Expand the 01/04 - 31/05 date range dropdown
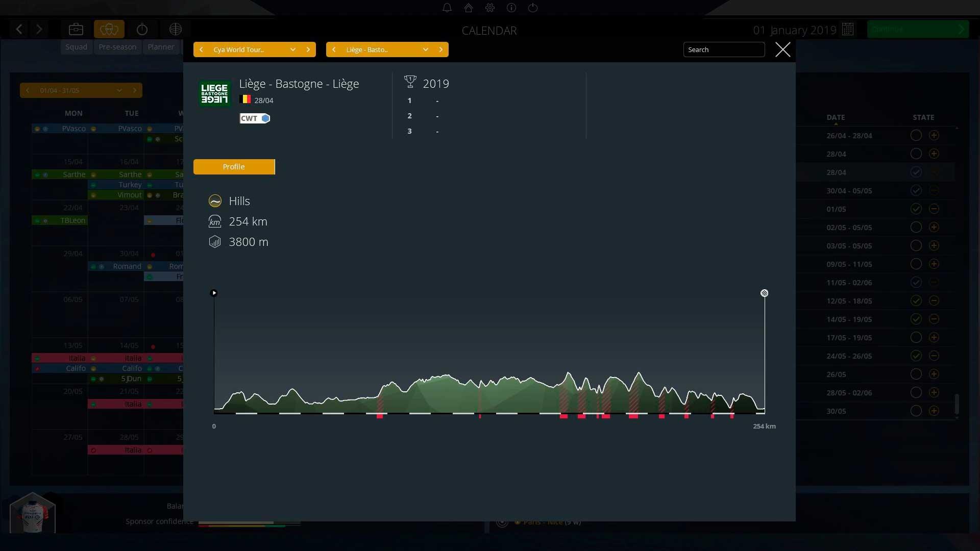The image size is (980, 551). (119, 90)
